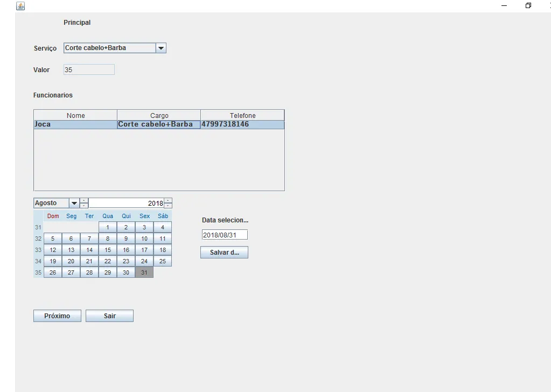
Task: Select day 21 in the calendar
Action: click(89, 261)
